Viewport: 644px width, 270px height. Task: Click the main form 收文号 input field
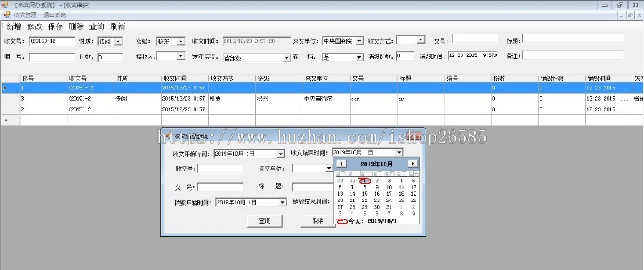52,41
